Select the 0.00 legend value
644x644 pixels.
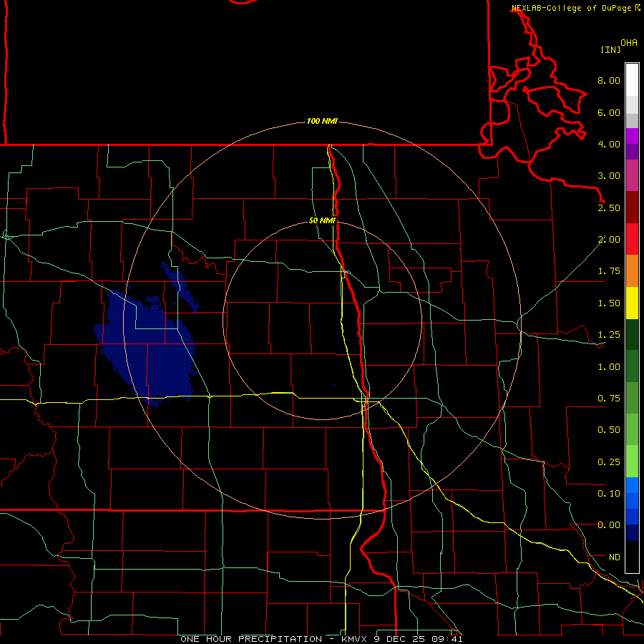[609, 525]
